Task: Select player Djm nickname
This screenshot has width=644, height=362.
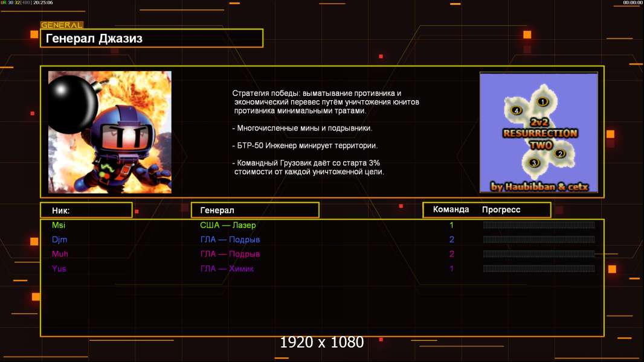Action: [x=59, y=240]
